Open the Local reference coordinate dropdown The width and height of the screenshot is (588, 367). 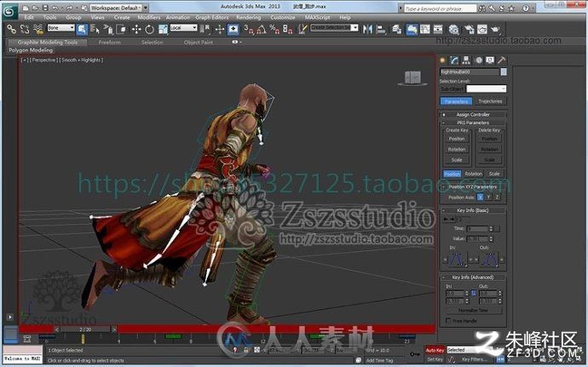(183, 28)
